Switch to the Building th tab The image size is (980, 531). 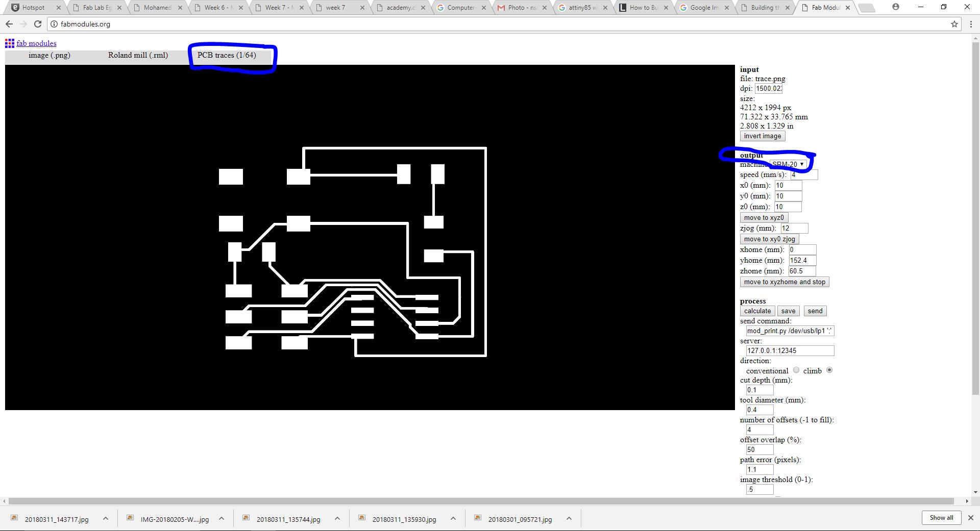(765, 8)
